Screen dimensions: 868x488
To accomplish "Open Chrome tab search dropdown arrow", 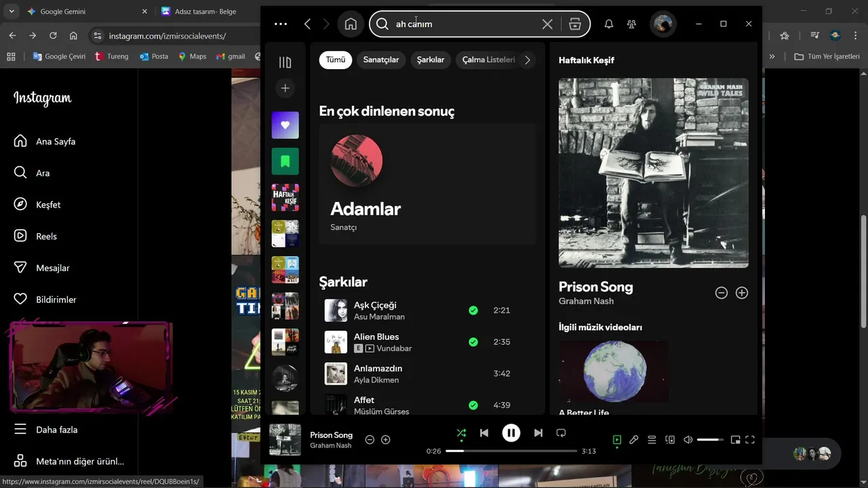I will point(11,12).
